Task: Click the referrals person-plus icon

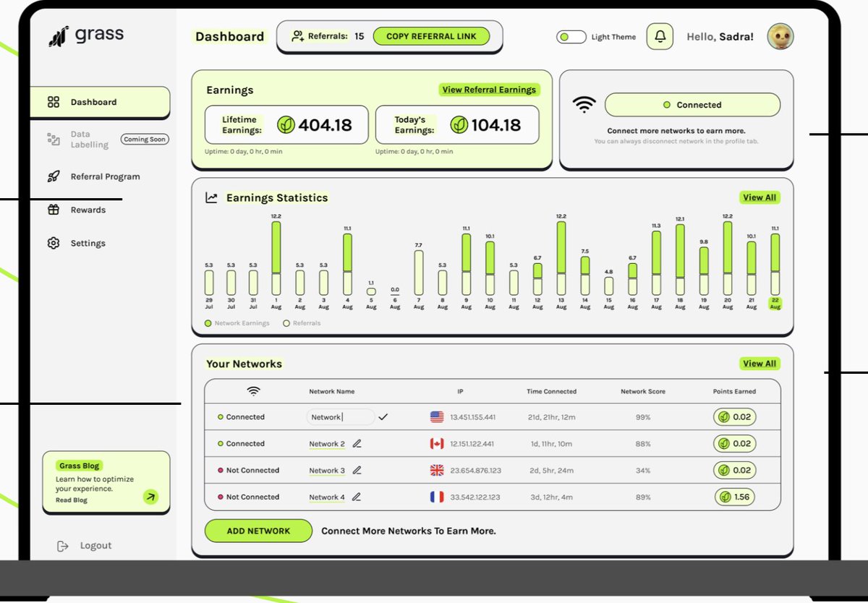Action: (297, 36)
